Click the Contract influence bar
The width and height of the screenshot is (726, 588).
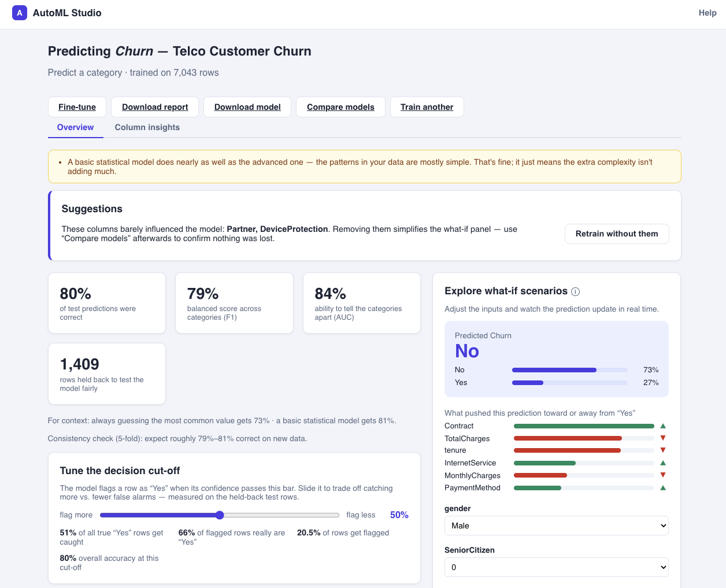click(584, 426)
